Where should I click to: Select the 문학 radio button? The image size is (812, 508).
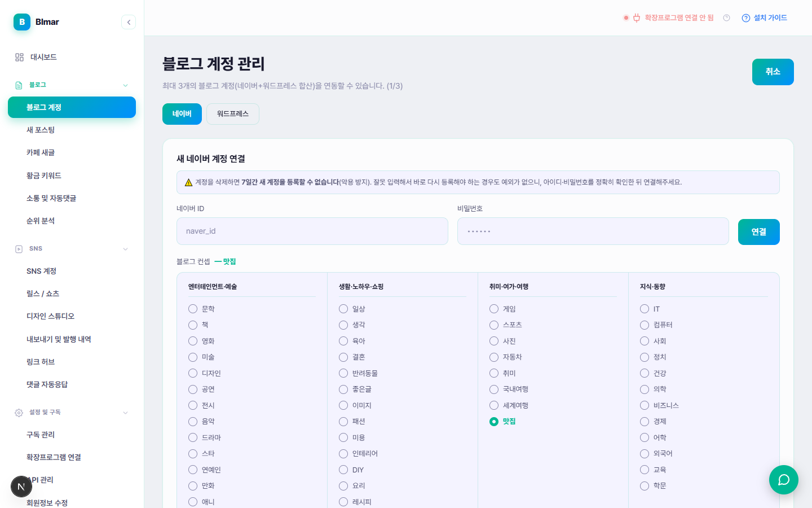pyautogui.click(x=193, y=309)
